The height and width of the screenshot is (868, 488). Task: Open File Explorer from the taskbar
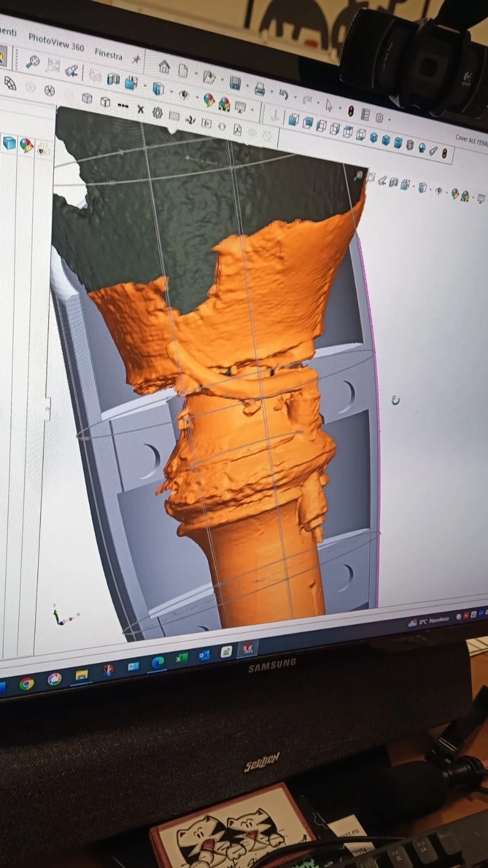click(x=81, y=675)
